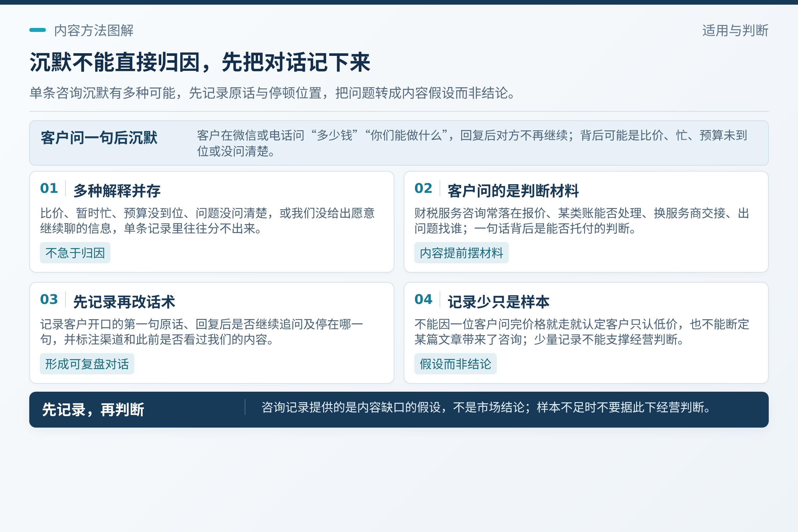Click the body text starting with 财税服务咨询常落在报价
The height and width of the screenshot is (532, 798).
[x=582, y=220]
